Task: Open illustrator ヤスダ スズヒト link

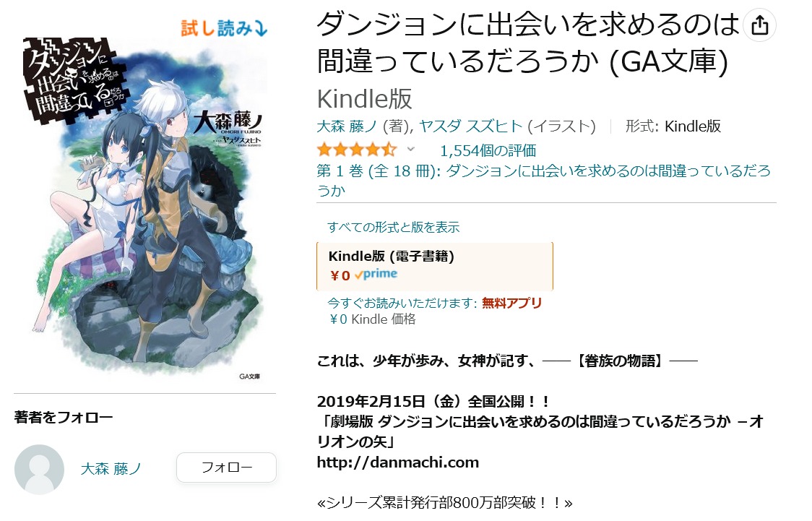Action: click(x=470, y=126)
